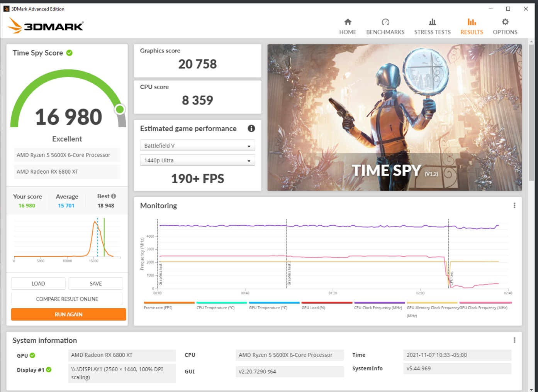Image resolution: width=538 pixels, height=392 pixels.
Task: Open the Options gear icon
Action: tap(505, 22)
